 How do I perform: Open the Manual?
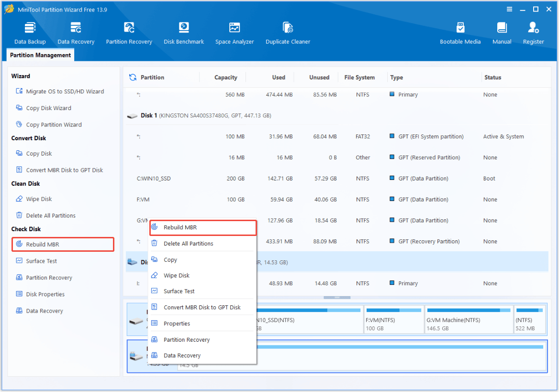point(502,33)
